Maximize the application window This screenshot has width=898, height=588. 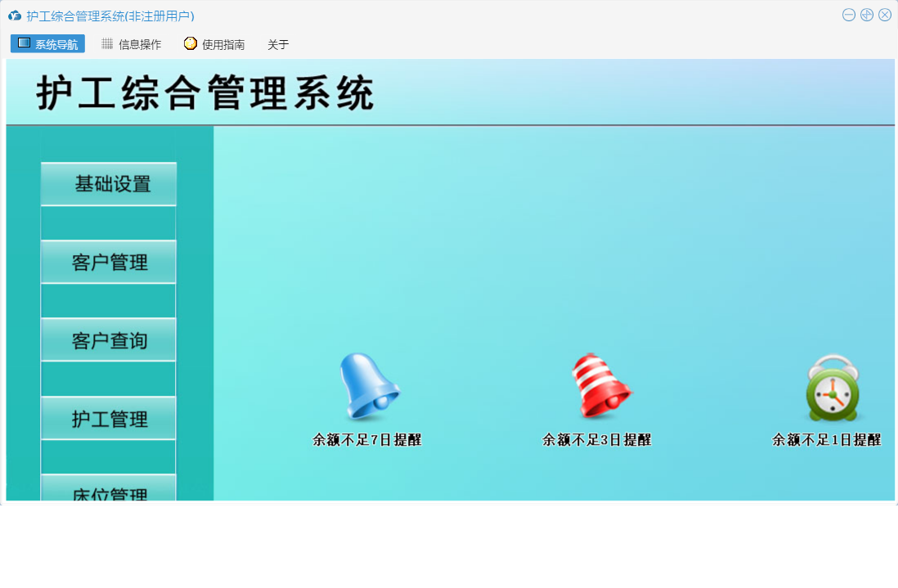click(867, 15)
